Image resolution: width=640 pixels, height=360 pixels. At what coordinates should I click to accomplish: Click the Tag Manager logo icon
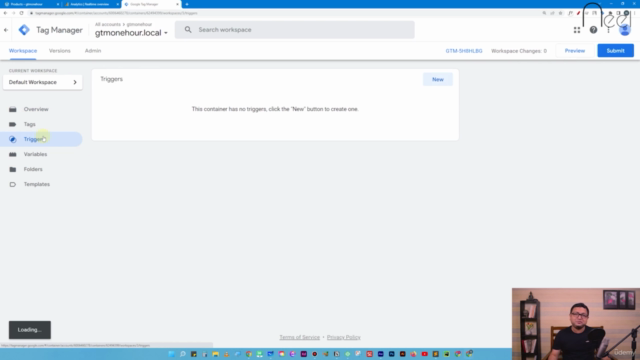click(x=24, y=30)
